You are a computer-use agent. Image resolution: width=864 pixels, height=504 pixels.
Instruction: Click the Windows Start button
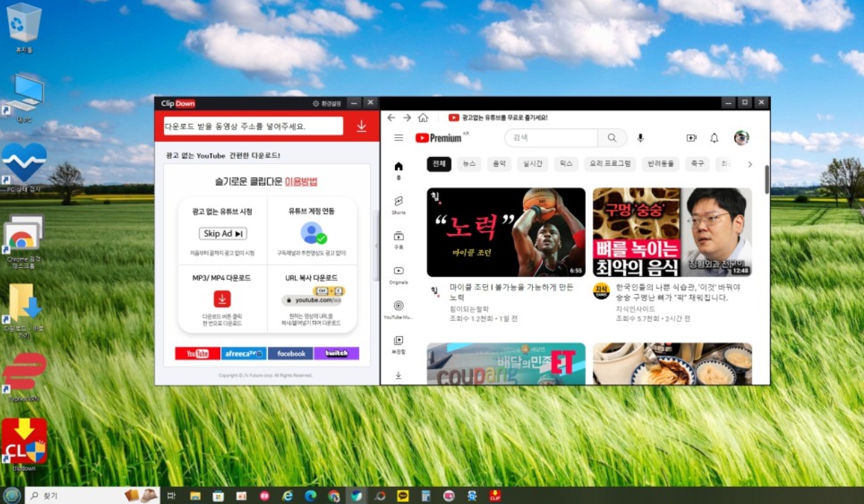[x=12, y=495]
